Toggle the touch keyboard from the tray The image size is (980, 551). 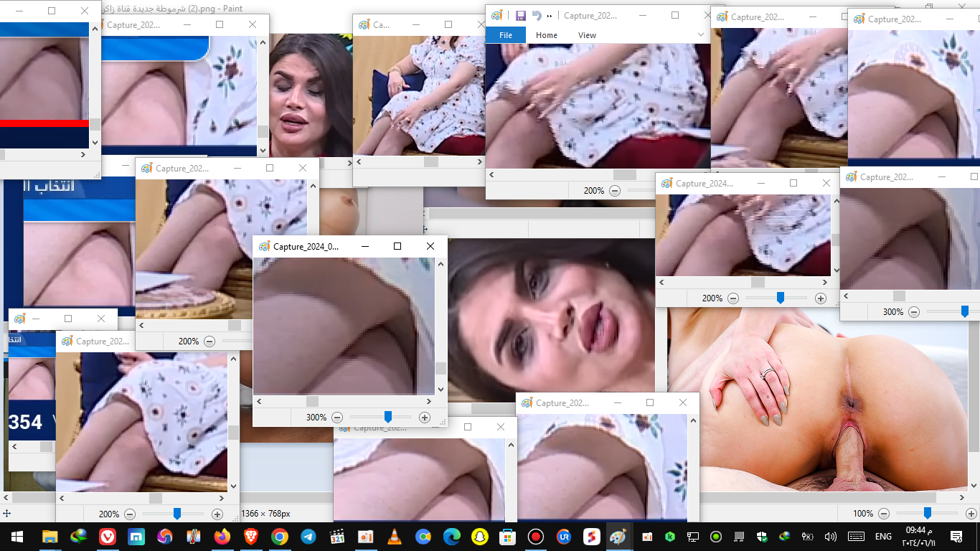point(855,536)
